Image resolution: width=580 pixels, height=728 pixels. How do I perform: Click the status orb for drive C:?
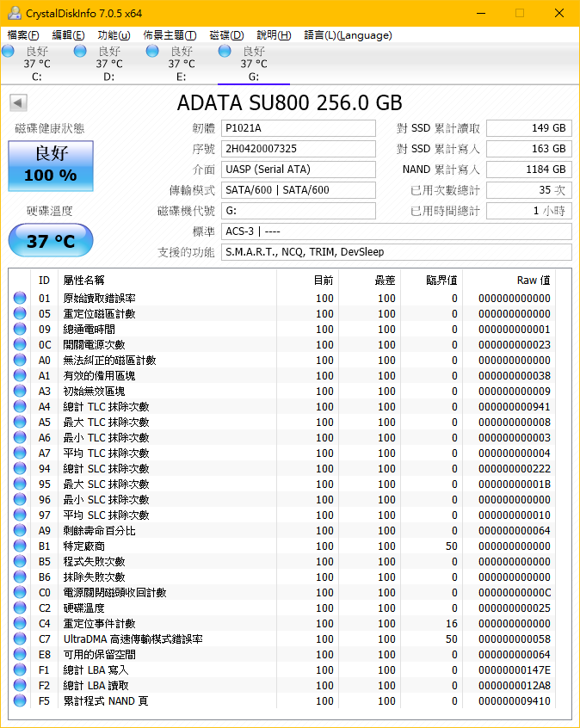(9, 51)
